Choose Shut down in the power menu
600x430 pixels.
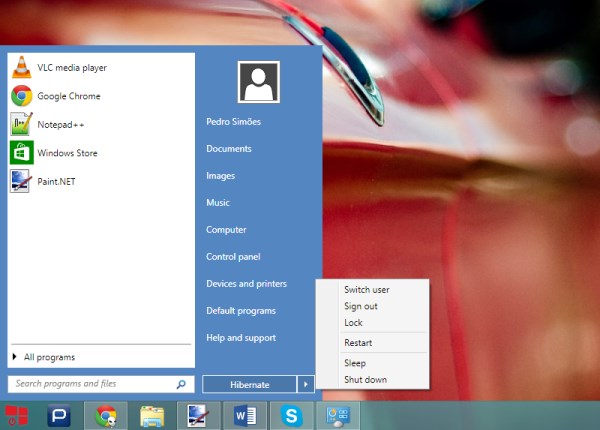[x=365, y=379]
